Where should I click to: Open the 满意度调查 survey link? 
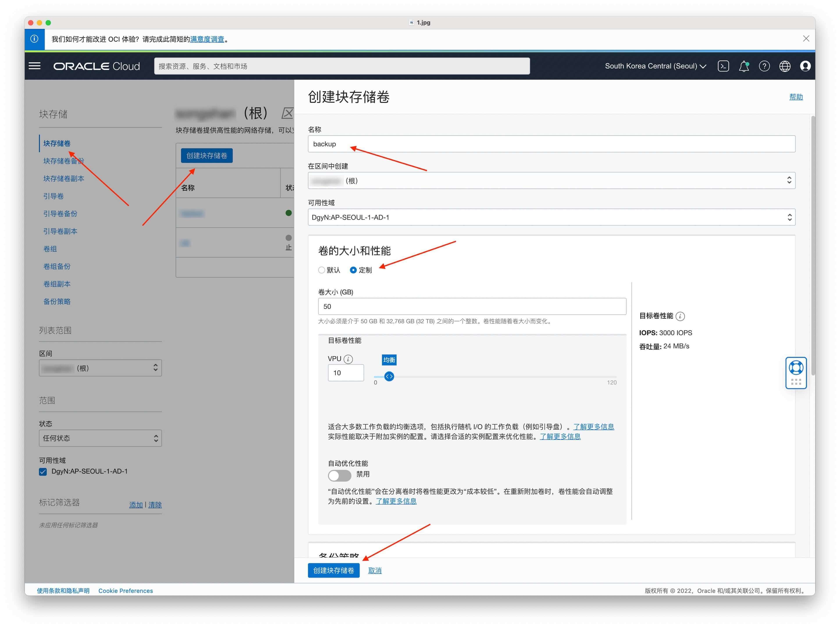pos(207,39)
